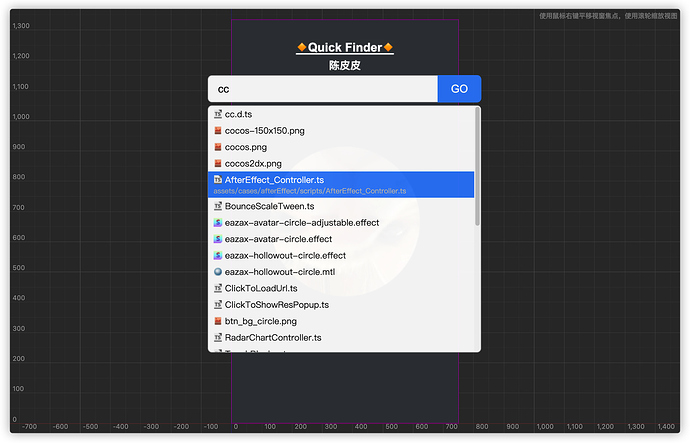Click the TypeScript icon beside ClickToShowResPopup.ts

[218, 305]
